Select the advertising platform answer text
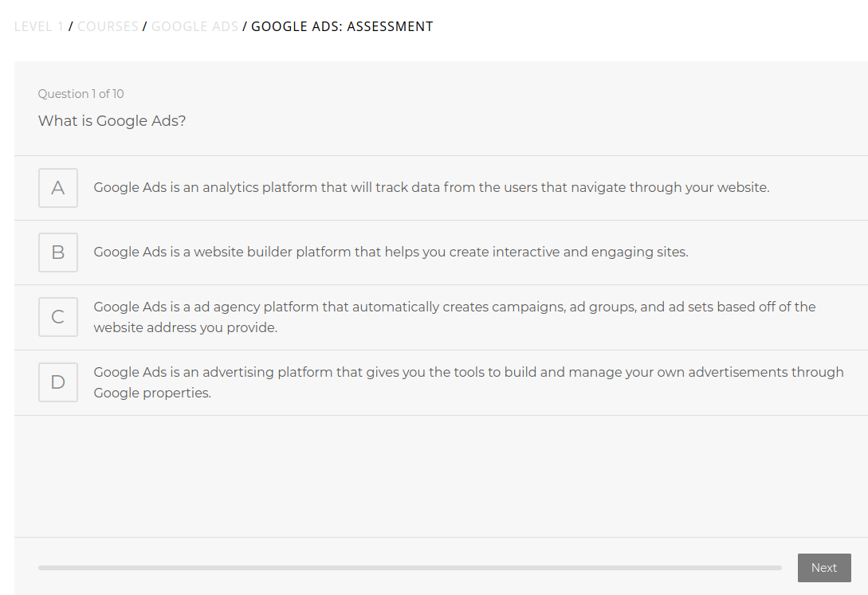This screenshot has width=868, height=595. coord(469,373)
